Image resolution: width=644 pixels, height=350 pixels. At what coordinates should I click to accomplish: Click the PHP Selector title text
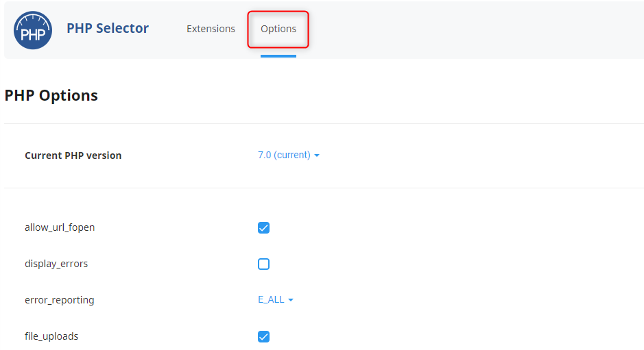coord(108,28)
